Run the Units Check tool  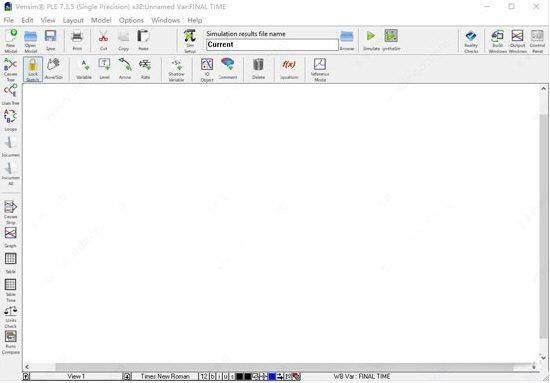(11, 317)
